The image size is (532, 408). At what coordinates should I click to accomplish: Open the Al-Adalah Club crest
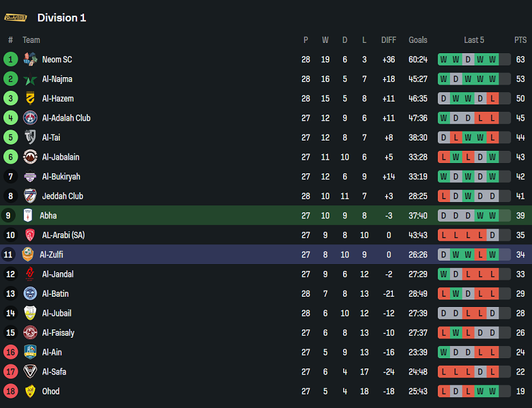pyautogui.click(x=30, y=118)
